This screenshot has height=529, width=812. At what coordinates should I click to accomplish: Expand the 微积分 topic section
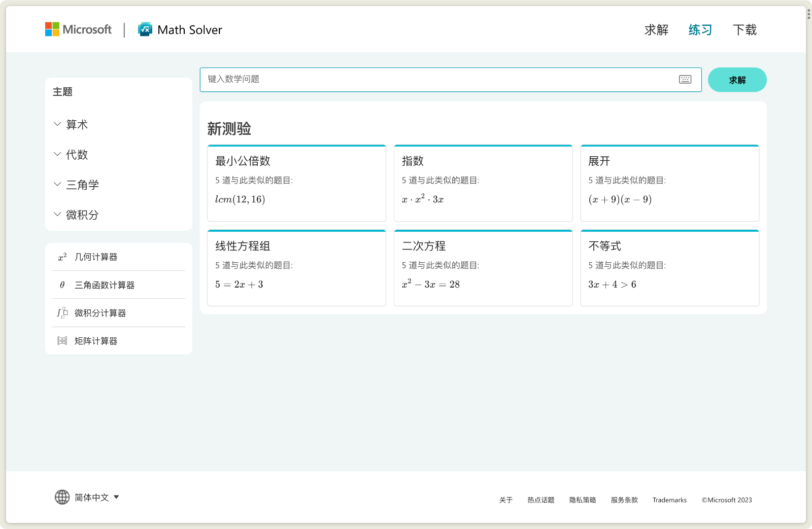click(x=57, y=214)
